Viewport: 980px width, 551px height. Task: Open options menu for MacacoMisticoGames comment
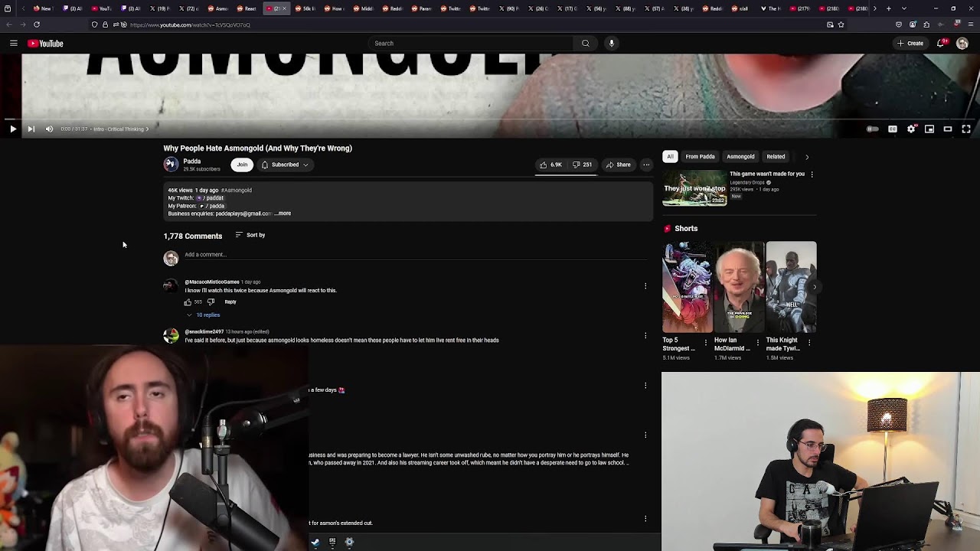(x=645, y=285)
